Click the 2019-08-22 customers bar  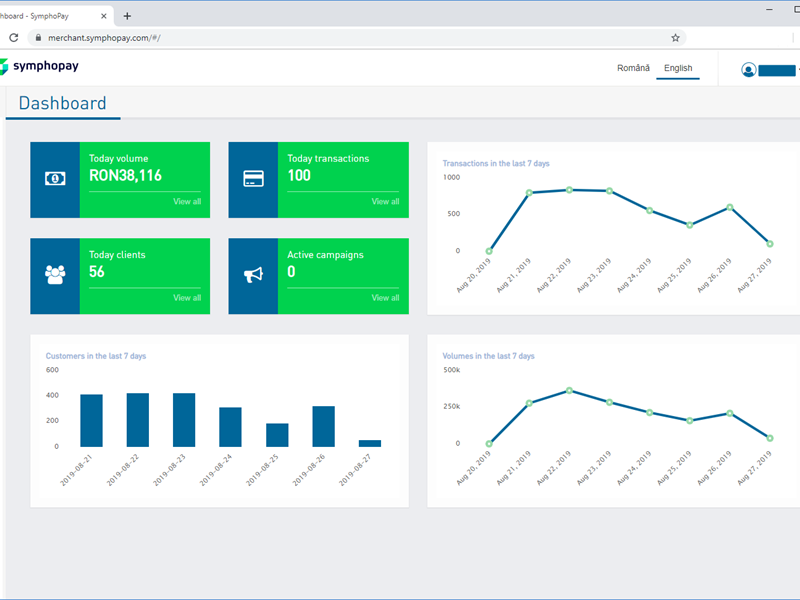tap(138, 420)
